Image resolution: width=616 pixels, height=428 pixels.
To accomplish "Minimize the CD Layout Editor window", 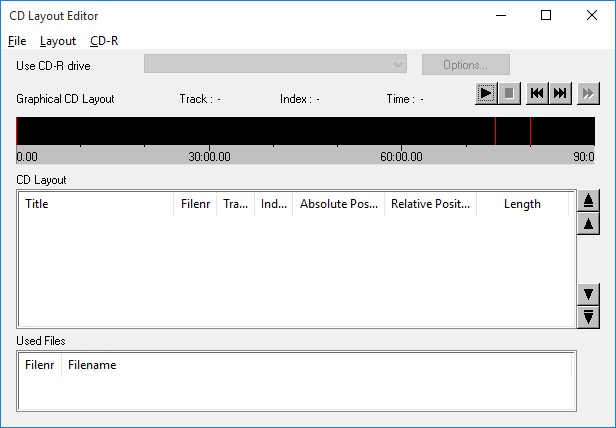I will [x=501, y=16].
